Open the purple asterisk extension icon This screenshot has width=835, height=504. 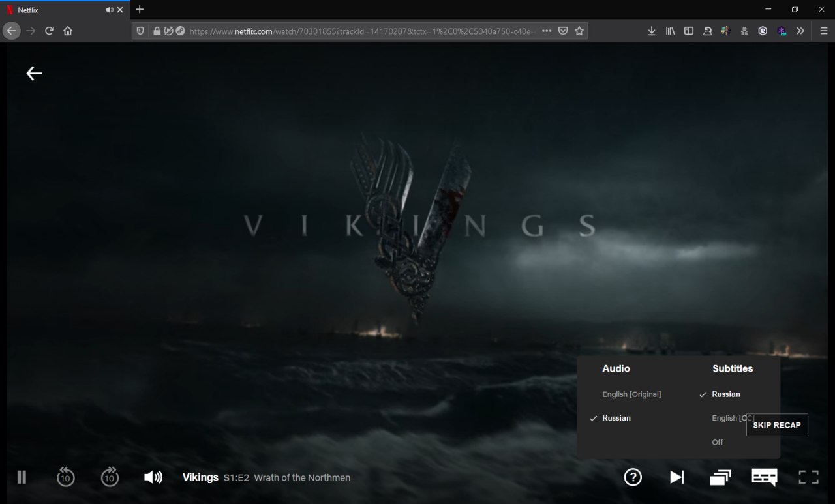pos(782,31)
